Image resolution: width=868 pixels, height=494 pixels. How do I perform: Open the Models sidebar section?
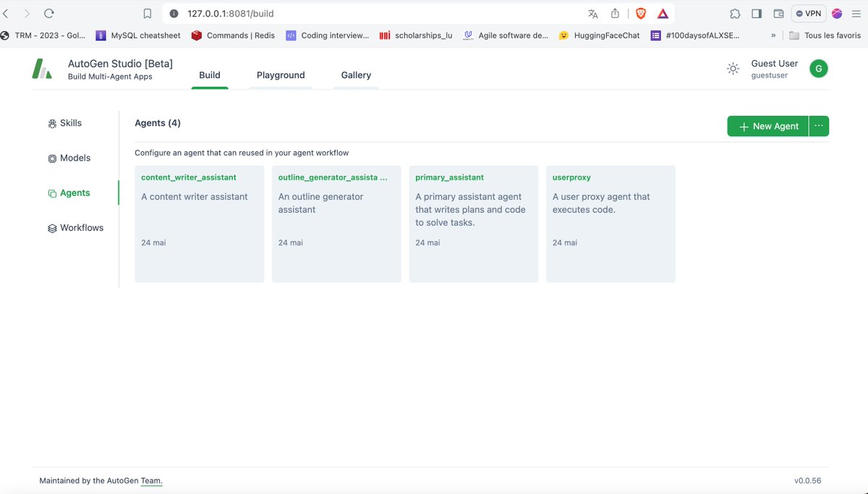click(x=69, y=158)
